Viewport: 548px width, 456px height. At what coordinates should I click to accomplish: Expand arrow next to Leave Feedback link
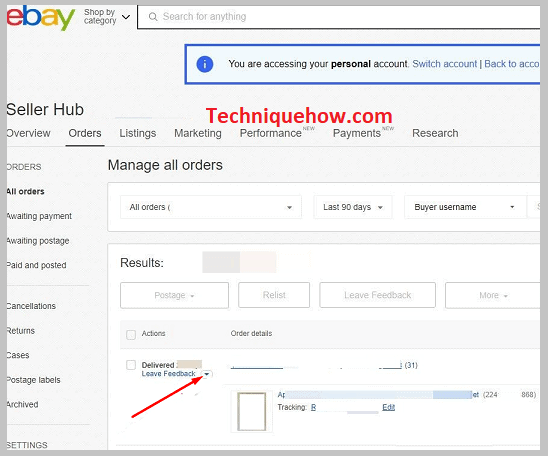click(207, 374)
